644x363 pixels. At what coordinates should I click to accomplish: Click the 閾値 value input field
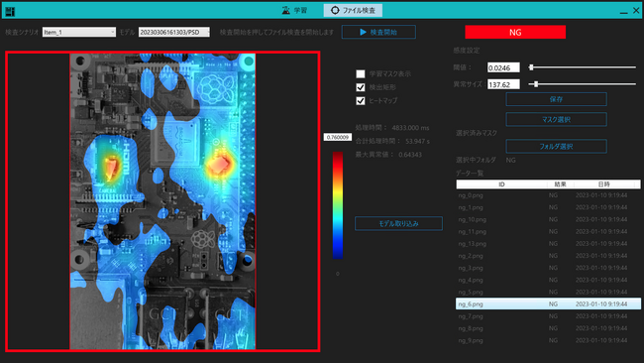(x=503, y=67)
